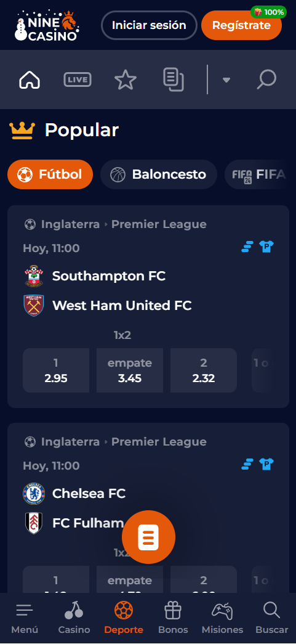Pick odds 2.95 for Southampton win

tap(56, 370)
